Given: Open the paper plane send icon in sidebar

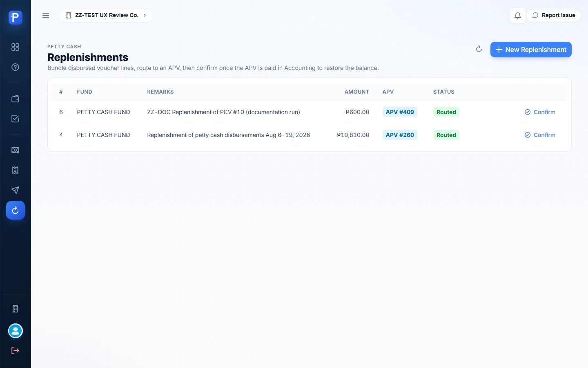Looking at the screenshot, I should [x=15, y=190].
